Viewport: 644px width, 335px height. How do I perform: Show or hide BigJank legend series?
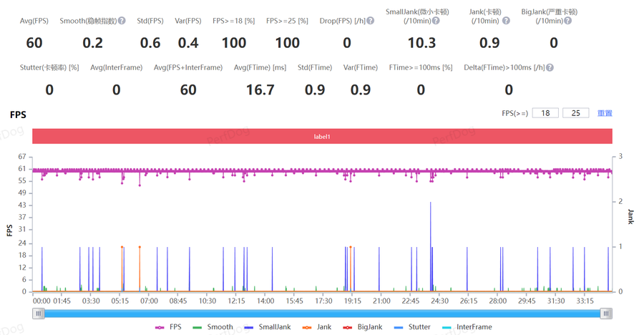coord(363,327)
